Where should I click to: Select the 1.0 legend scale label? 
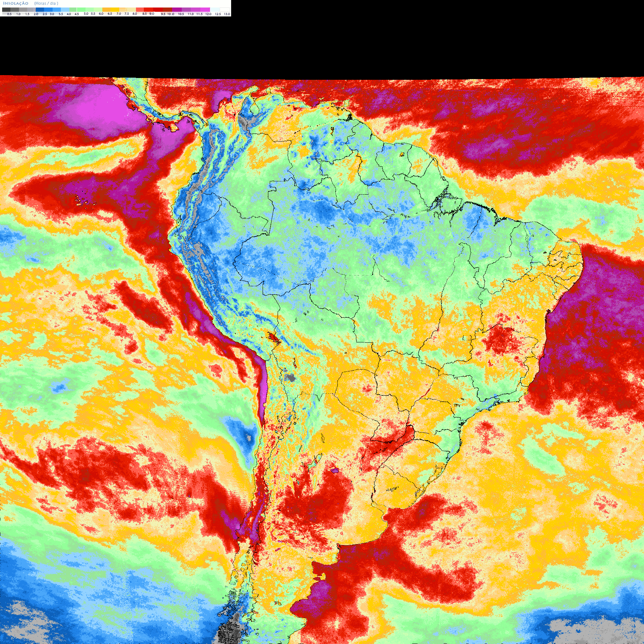18,14
